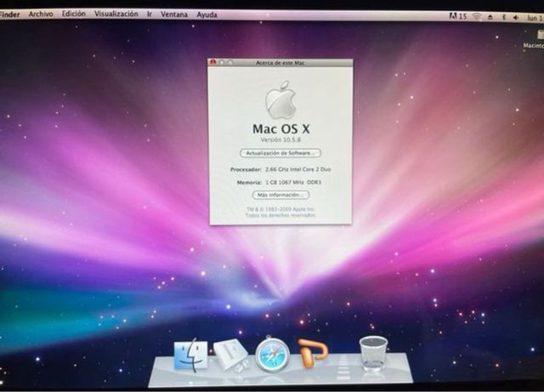Screen dimensions: 544x392
Task: Click the Versión 10.5.8 text
Action: (280, 140)
